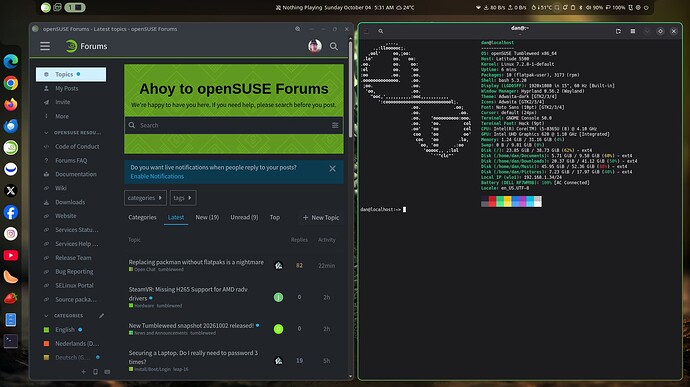Image resolution: width=690 pixels, height=387 pixels.
Task: Launch Microsoft Edge from the dock
Action: click(11, 61)
